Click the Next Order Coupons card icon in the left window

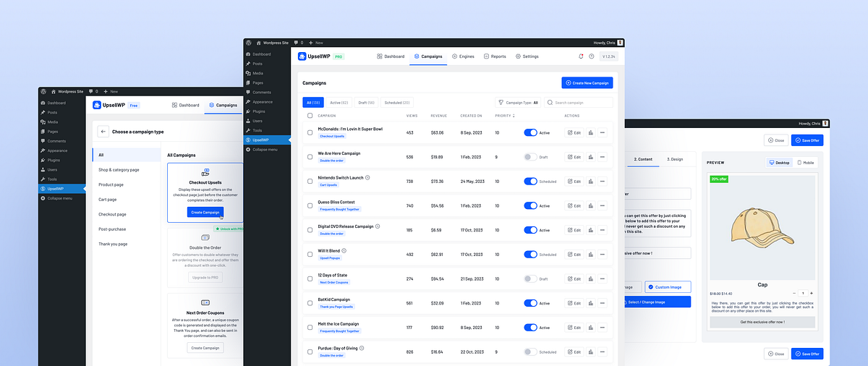(205, 302)
